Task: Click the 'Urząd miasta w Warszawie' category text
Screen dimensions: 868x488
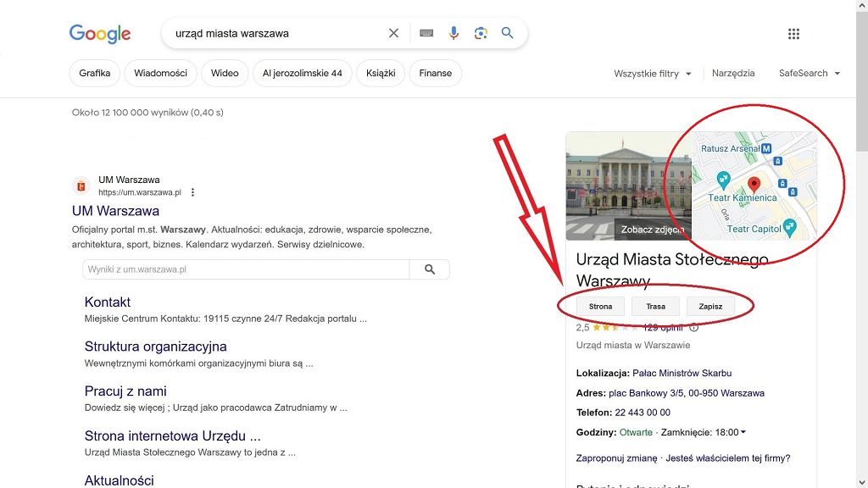Action: pyautogui.click(x=633, y=345)
